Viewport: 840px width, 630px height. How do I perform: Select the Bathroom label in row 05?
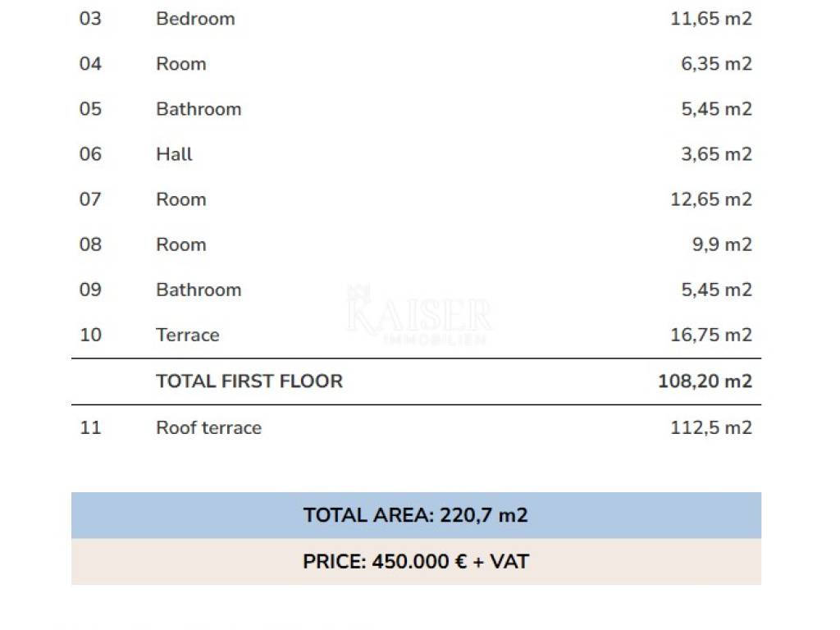(x=199, y=109)
